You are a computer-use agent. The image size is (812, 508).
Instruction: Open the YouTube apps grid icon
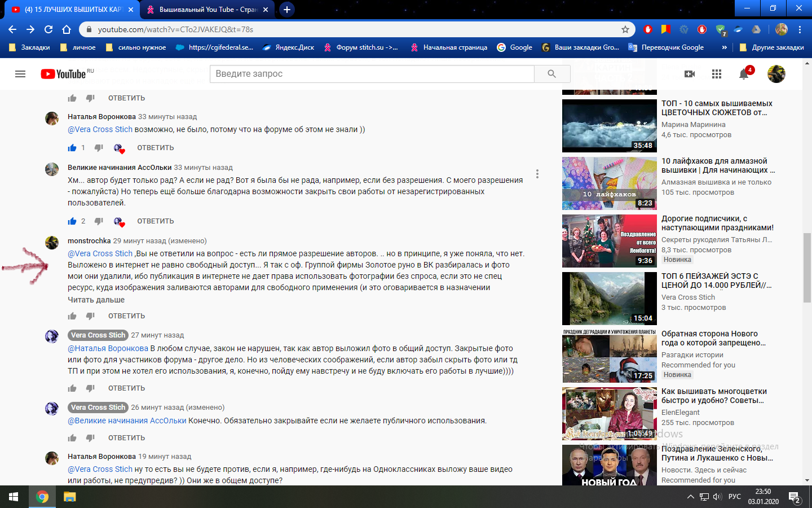coord(717,74)
